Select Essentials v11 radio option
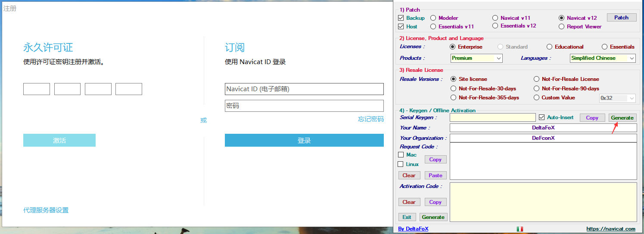Viewport: 644px width, 234px height. pyautogui.click(x=433, y=27)
